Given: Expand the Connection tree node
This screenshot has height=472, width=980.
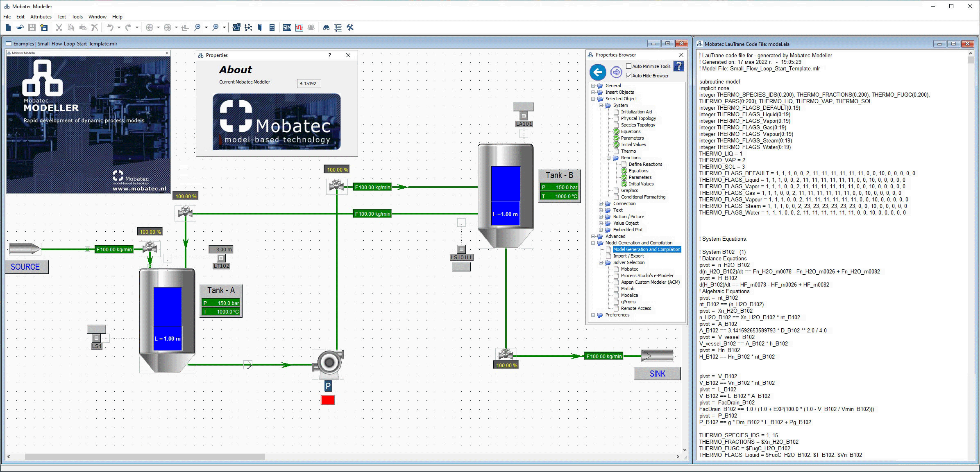Looking at the screenshot, I should coord(601,203).
